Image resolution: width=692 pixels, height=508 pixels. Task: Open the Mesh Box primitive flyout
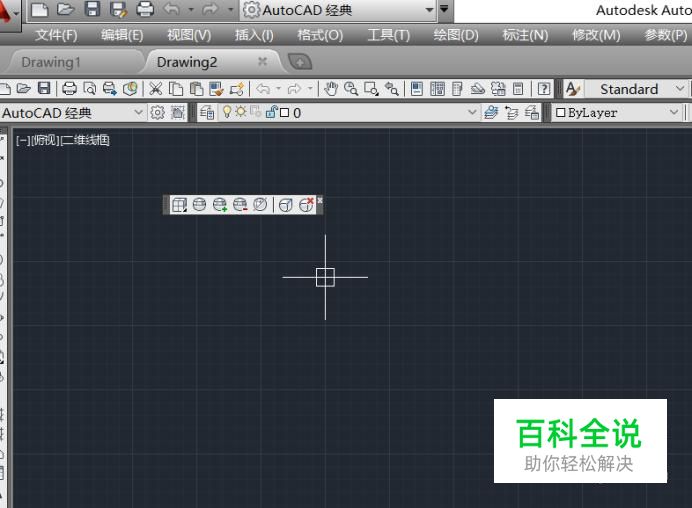point(179,205)
